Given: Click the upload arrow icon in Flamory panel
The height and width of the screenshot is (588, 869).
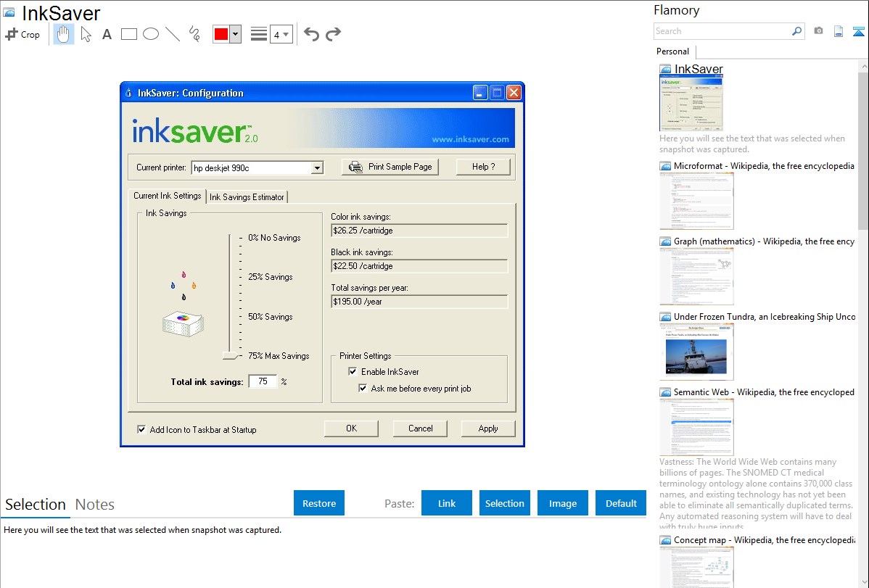Looking at the screenshot, I should pos(858,31).
